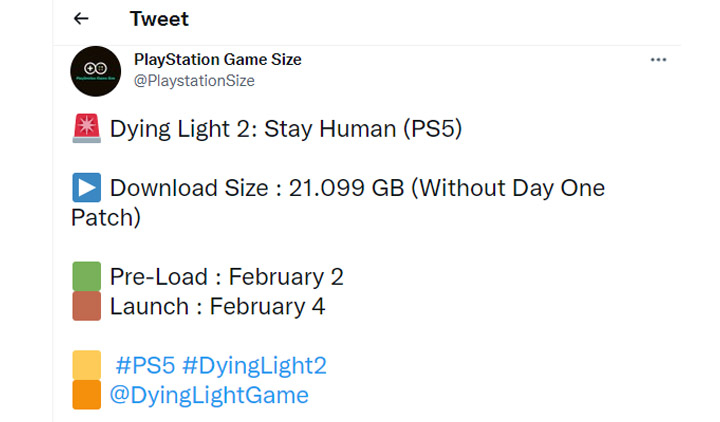Click the blue play button emoji
The image size is (720, 422).
(x=86, y=188)
